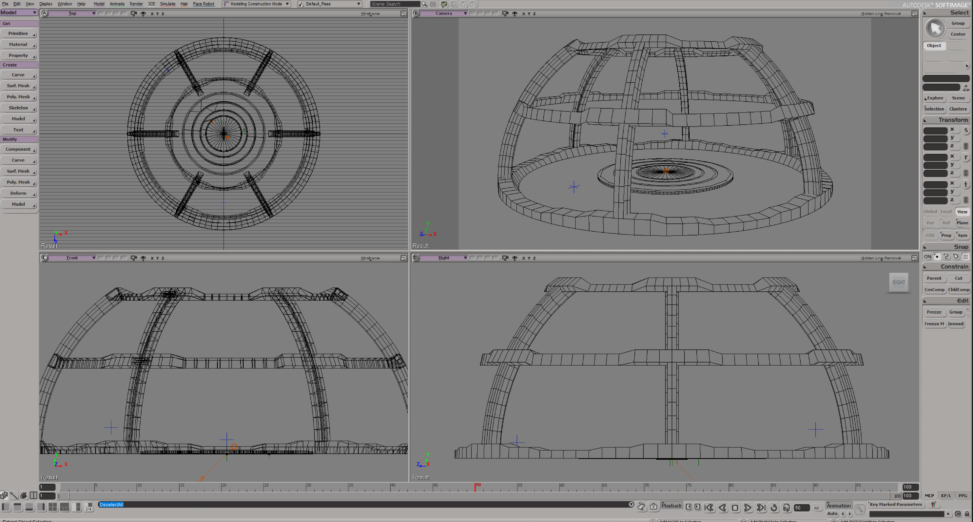Toggle Snap ON button
This screenshot has width=973, height=522.
coord(927,257)
